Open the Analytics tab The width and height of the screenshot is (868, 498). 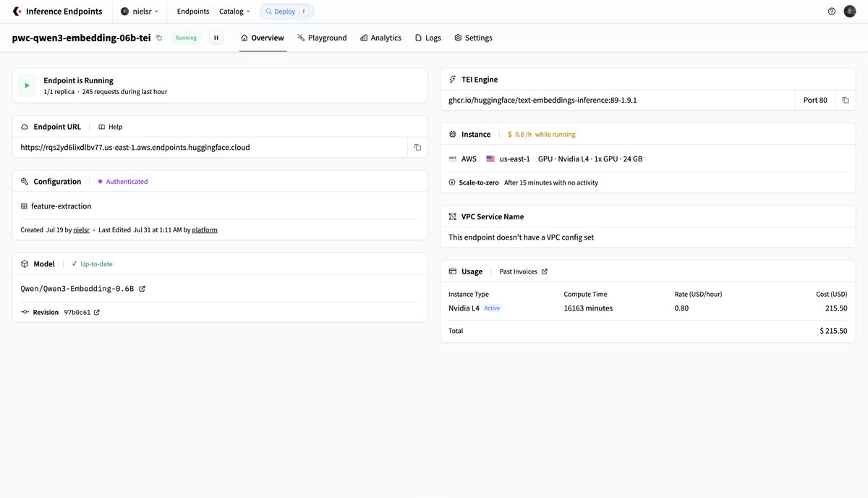point(380,38)
